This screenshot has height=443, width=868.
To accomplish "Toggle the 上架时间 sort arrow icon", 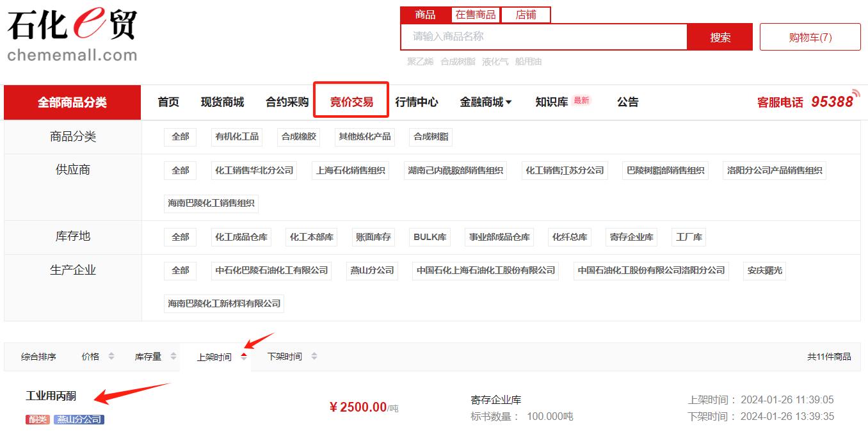I will pos(243,357).
